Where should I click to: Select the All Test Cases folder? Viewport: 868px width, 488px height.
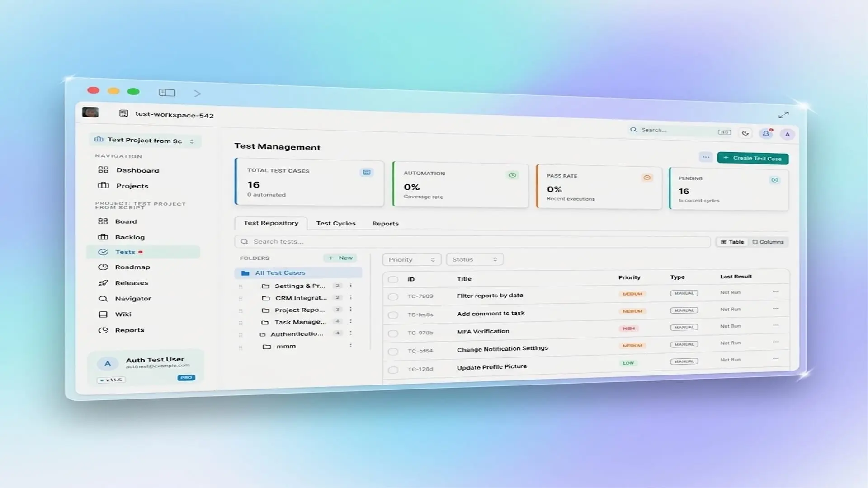point(298,273)
